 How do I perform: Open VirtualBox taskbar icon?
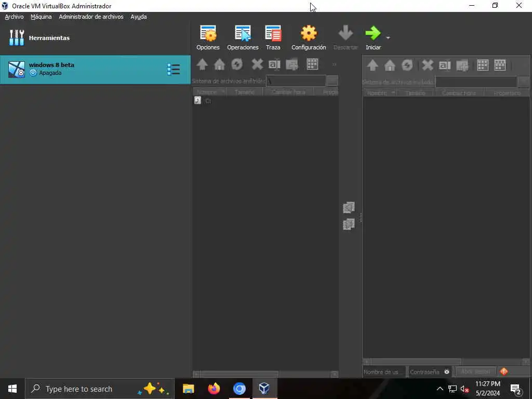coord(264,389)
